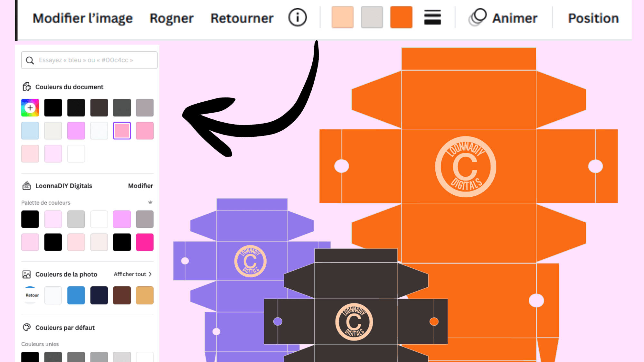Click the LoonnaDIY Digitals brand kit icon
This screenshot has width=644, height=362.
click(27, 186)
